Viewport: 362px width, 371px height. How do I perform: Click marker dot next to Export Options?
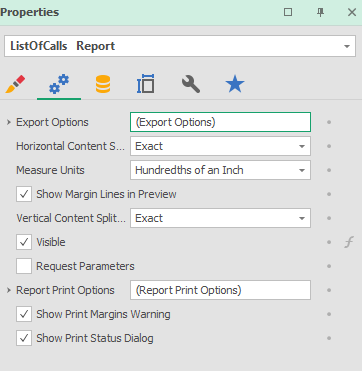[329, 122]
